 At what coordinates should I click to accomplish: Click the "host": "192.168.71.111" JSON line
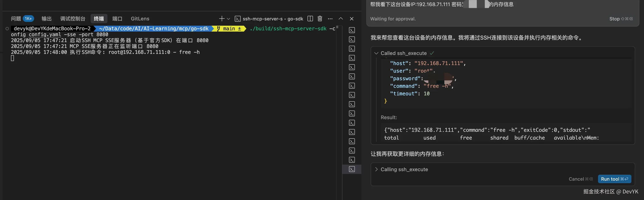point(428,64)
